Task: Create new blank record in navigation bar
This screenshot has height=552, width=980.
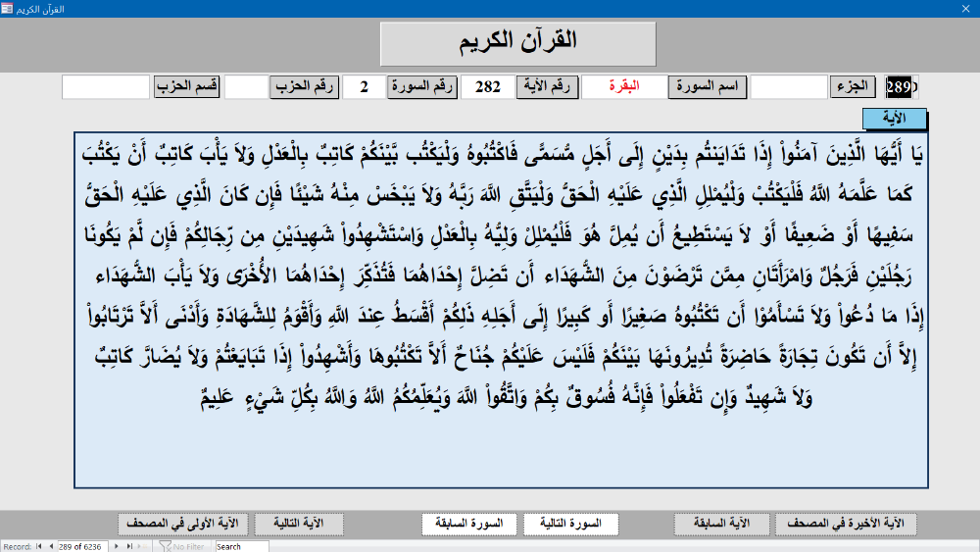Action: [142, 546]
